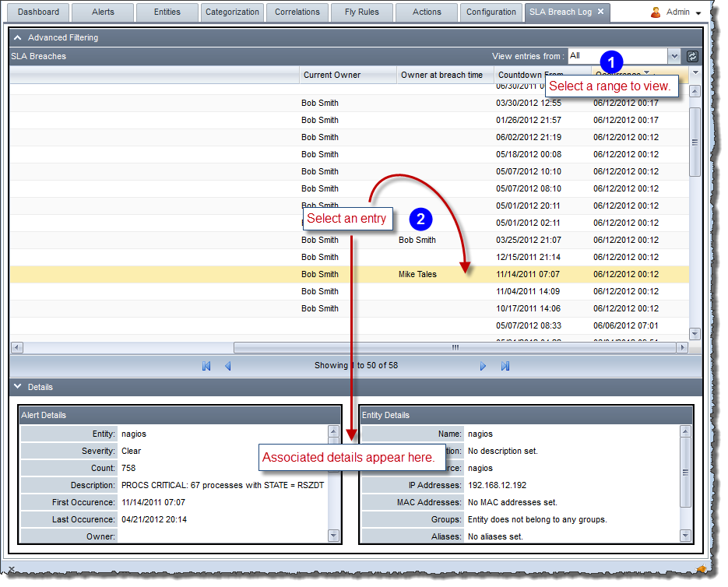The height and width of the screenshot is (587, 728).
Task: Open the View entries from dropdown
Action: pos(674,56)
